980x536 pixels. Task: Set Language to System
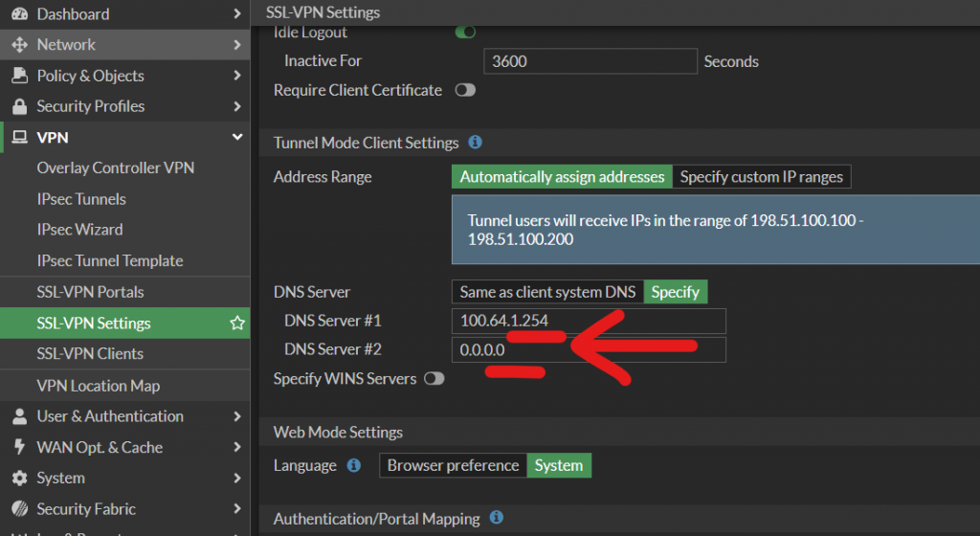point(559,465)
